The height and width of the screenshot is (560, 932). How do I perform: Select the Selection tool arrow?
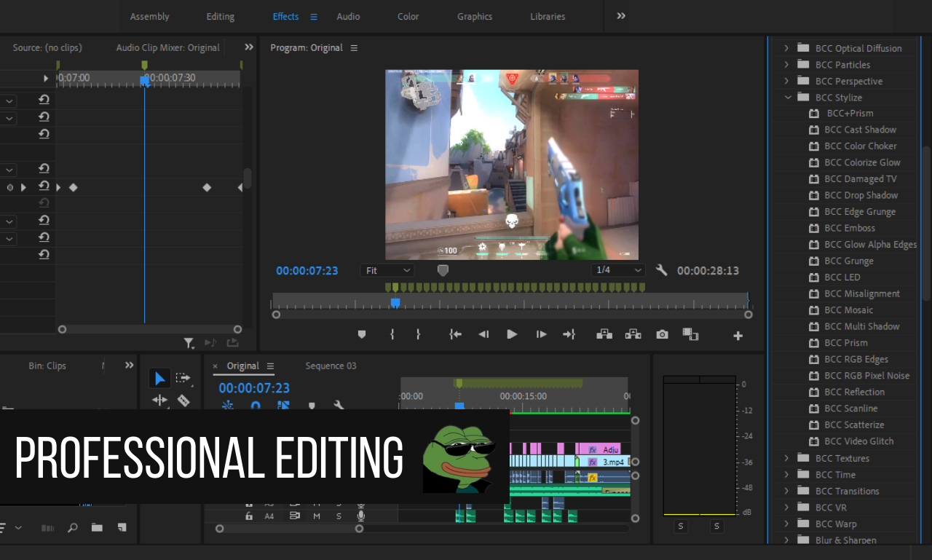pyautogui.click(x=159, y=378)
